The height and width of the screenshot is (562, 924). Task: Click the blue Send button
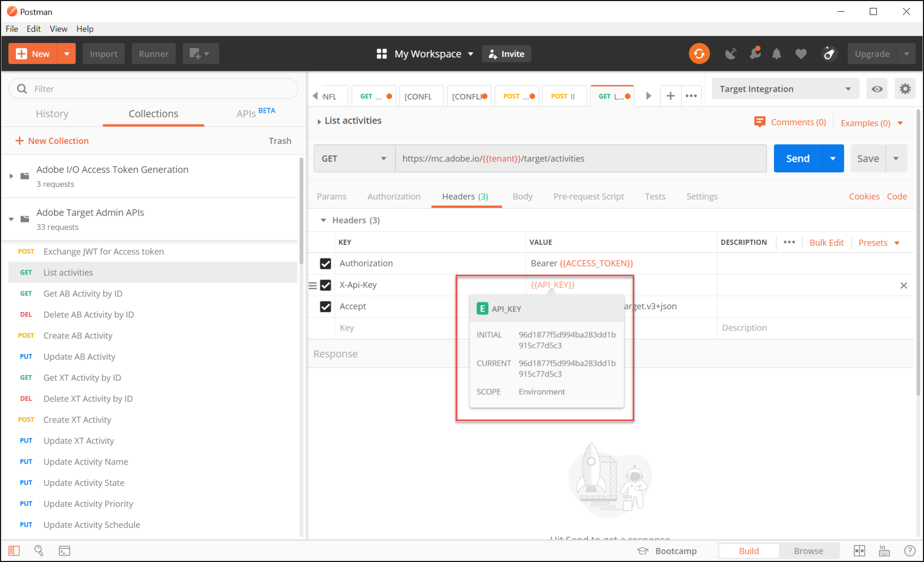coord(798,159)
